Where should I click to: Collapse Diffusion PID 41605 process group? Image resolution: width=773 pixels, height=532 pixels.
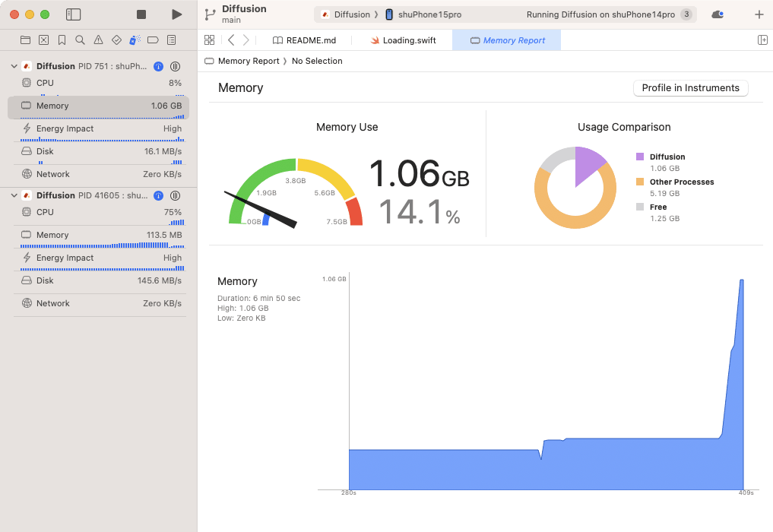tap(14, 195)
